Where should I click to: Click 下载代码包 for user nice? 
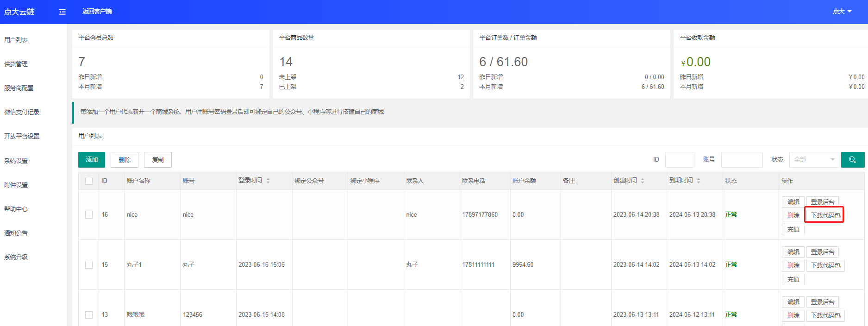(825, 215)
